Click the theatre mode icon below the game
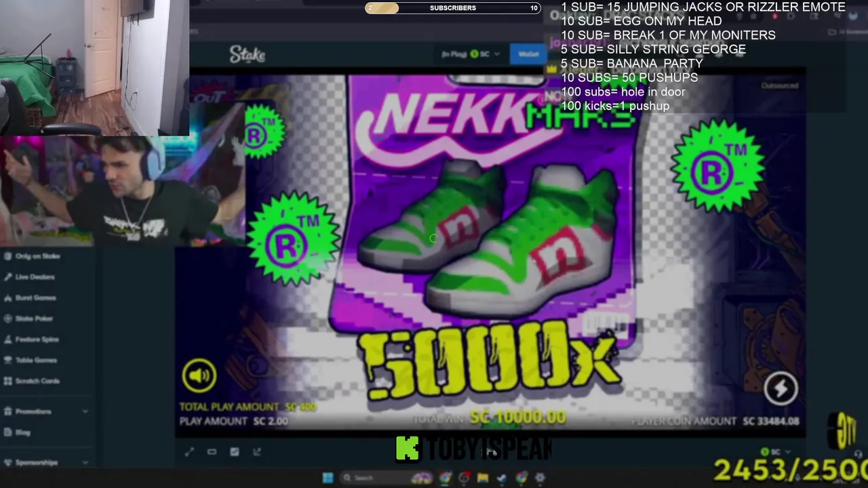This screenshot has width=868, height=488. click(212, 452)
